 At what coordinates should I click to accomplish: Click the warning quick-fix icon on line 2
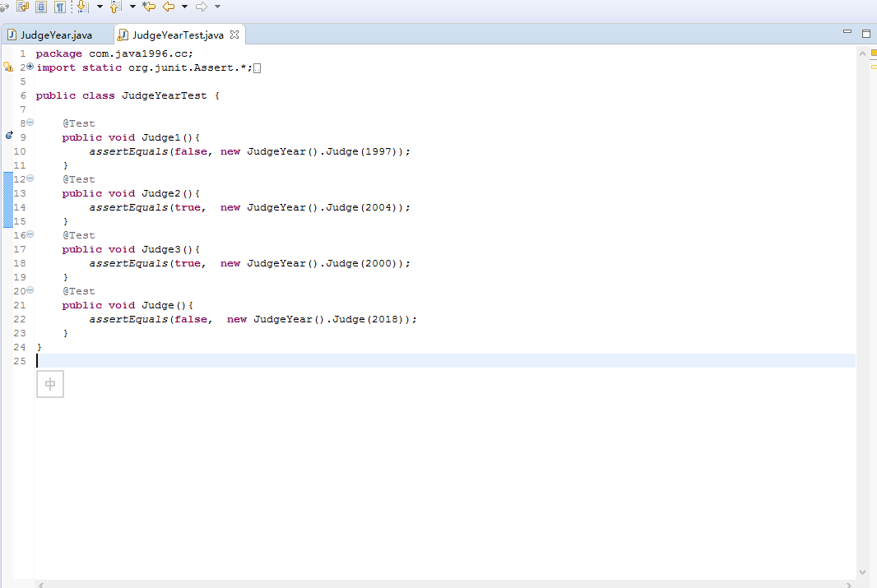[9, 67]
